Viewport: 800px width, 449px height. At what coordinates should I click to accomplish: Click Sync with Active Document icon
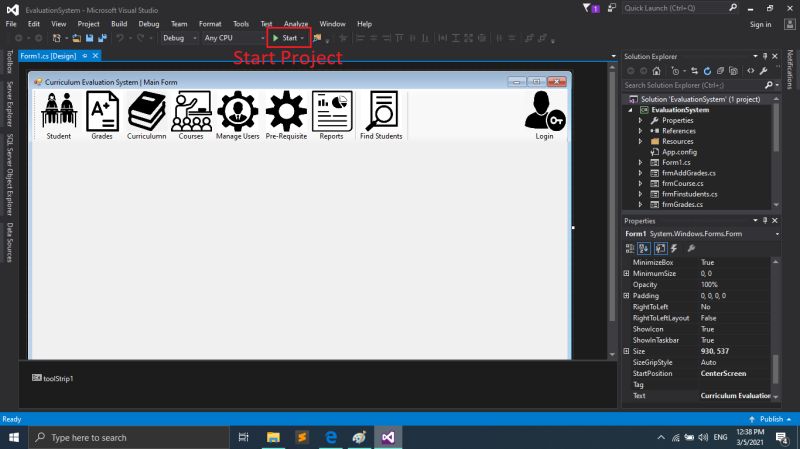point(694,71)
